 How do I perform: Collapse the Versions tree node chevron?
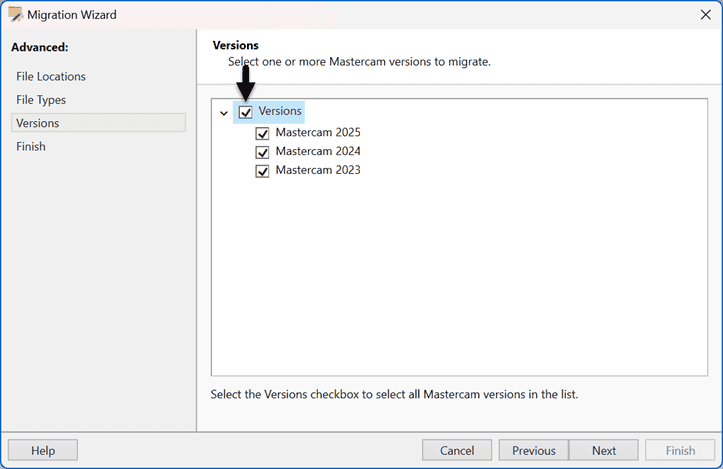(x=224, y=113)
